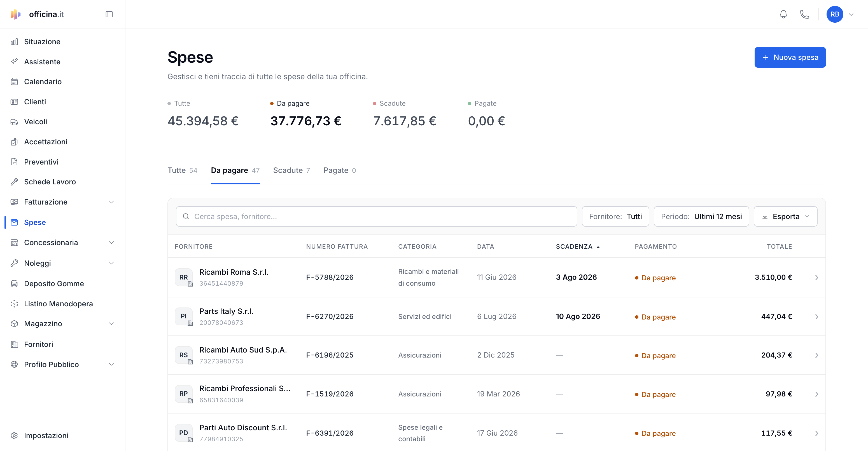Click invoice number F-6196/2025

(330, 355)
